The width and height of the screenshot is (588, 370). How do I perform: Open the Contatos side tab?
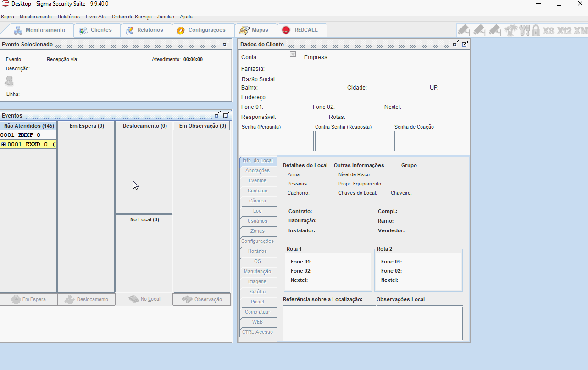pos(258,191)
